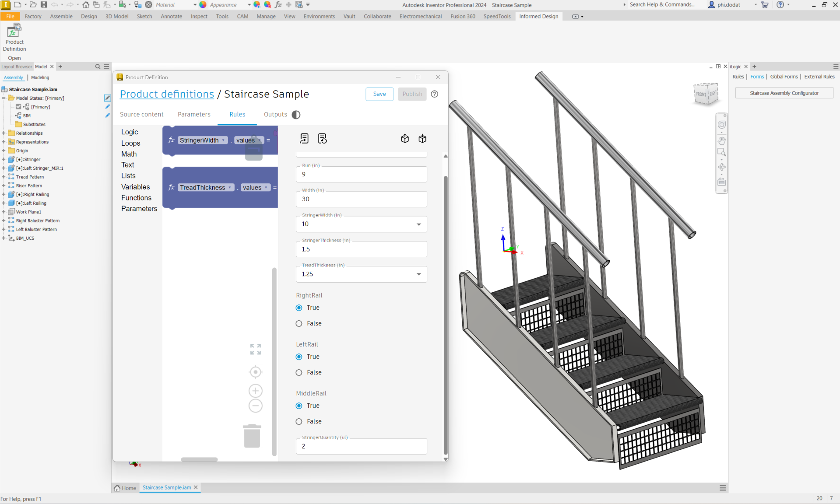The height and width of the screenshot is (504, 840).
Task: Open the model browser hamburger menu
Action: pyautogui.click(x=106, y=66)
